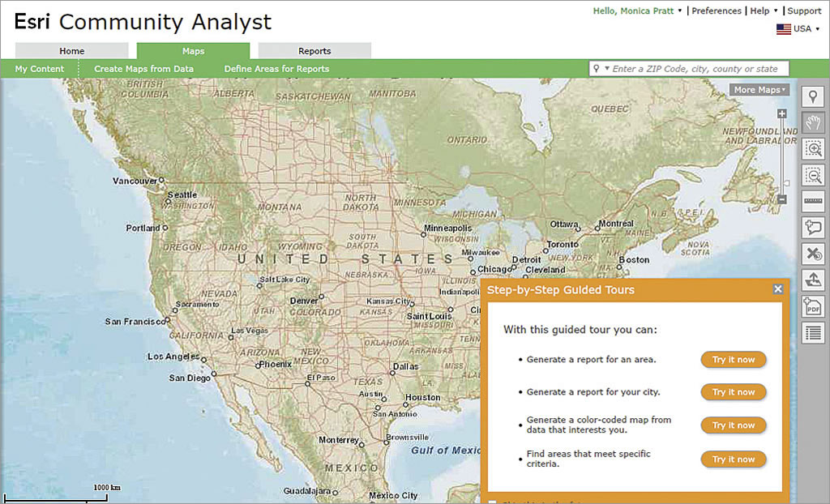This screenshot has height=504, width=830.
Task: Open Define Areas for Reports
Action: pyautogui.click(x=277, y=69)
